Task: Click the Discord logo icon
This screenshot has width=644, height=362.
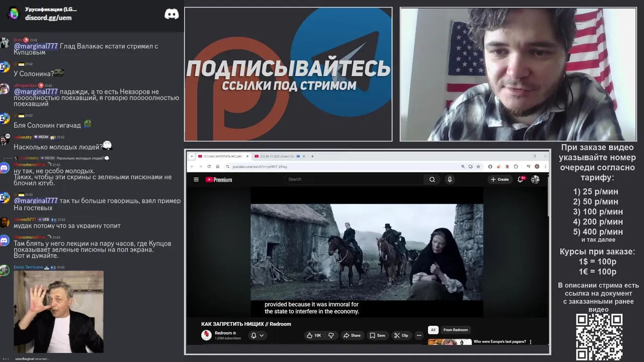Action: (172, 14)
